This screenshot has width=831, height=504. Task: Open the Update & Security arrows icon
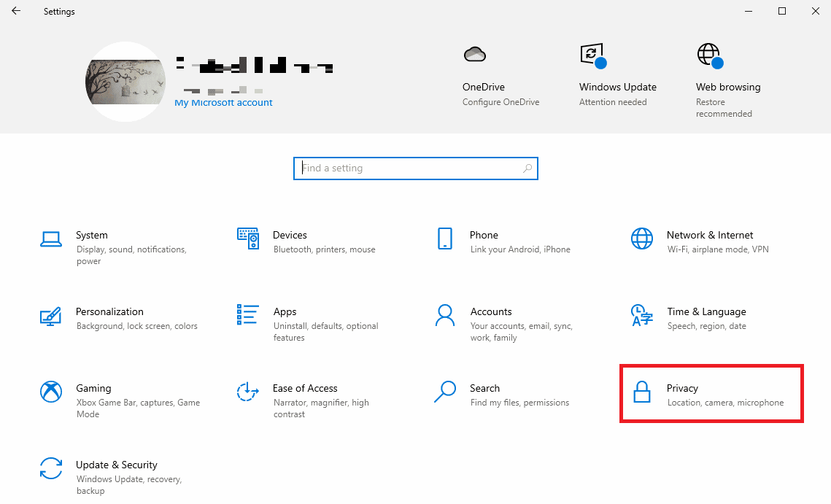(x=51, y=468)
